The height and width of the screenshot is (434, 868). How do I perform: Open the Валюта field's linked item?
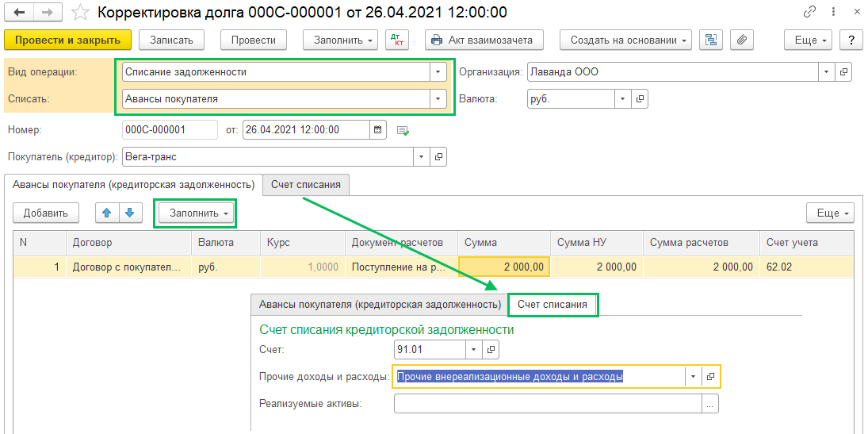[x=640, y=99]
